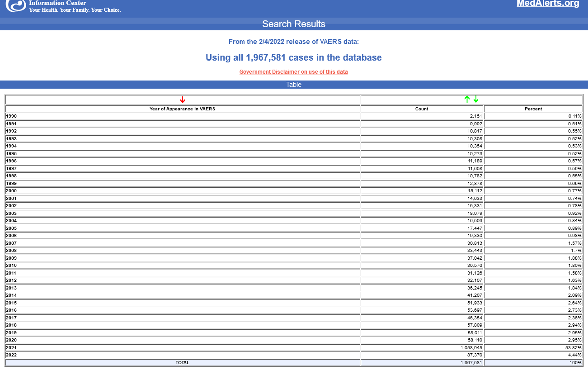Click total count 1,967,581 in table

pyautogui.click(x=472, y=363)
